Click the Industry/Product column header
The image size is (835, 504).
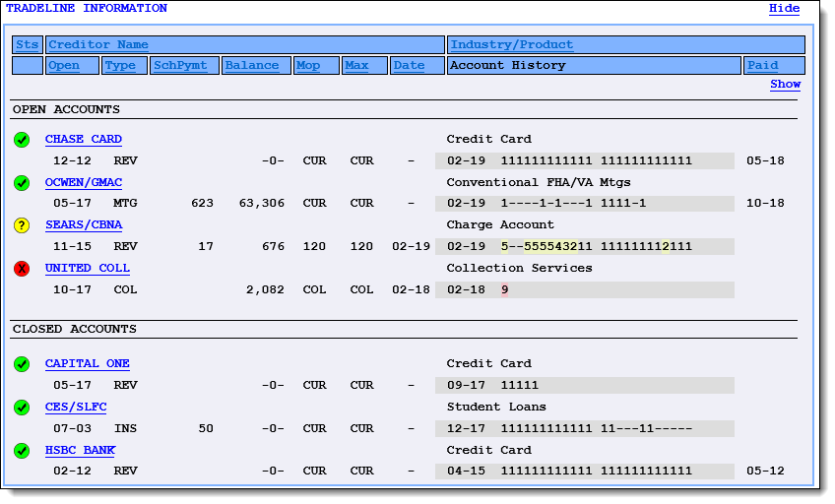(x=625, y=44)
